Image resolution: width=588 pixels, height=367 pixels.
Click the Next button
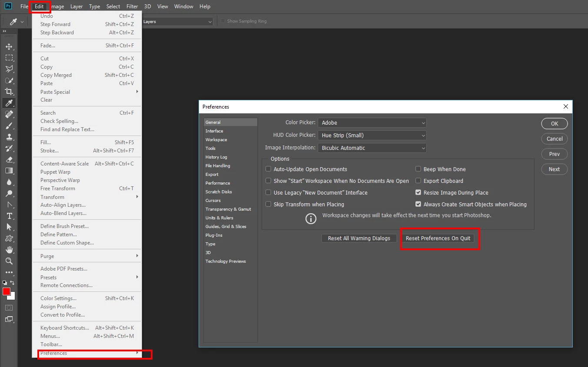(555, 169)
